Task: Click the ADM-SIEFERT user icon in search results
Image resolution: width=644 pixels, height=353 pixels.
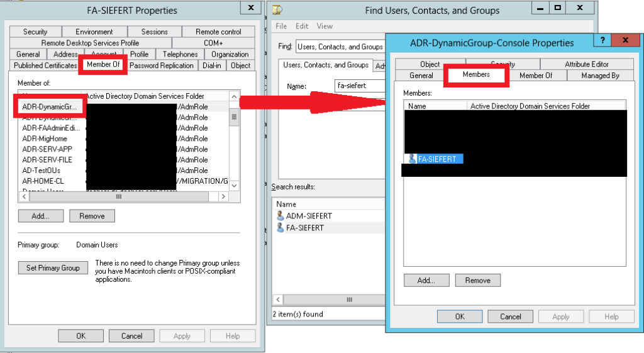Action: click(280, 216)
